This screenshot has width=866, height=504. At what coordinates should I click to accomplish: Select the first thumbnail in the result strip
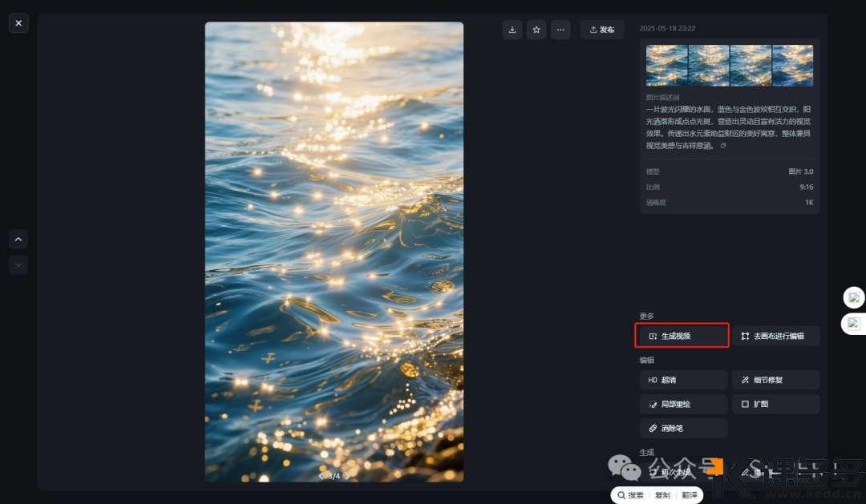[667, 66]
